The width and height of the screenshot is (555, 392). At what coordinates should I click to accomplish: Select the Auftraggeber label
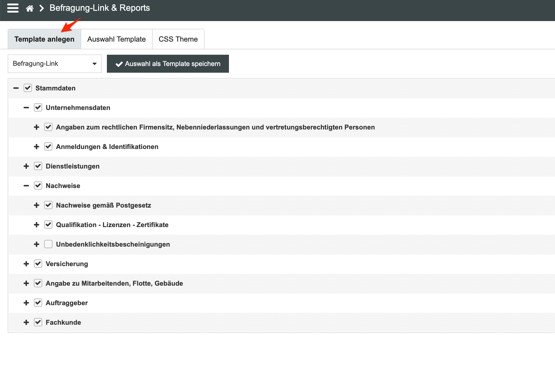tap(67, 303)
